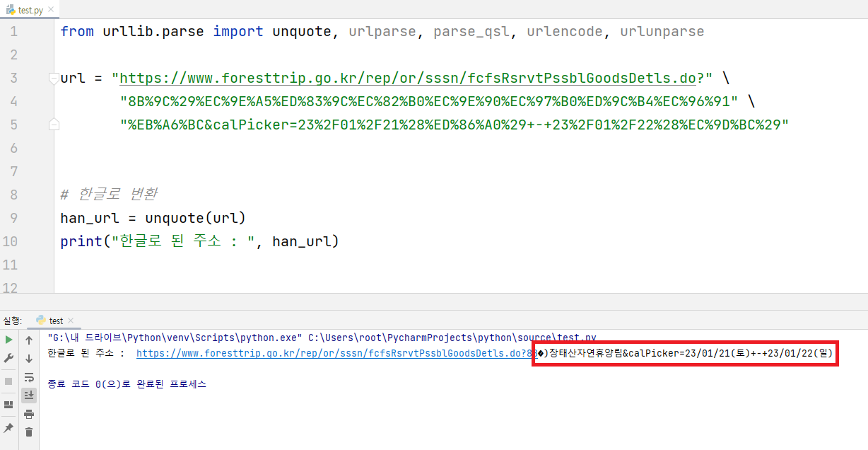This screenshot has width=868, height=450.
Task: Collapse the url string fold marker at line 3
Action: (54, 78)
